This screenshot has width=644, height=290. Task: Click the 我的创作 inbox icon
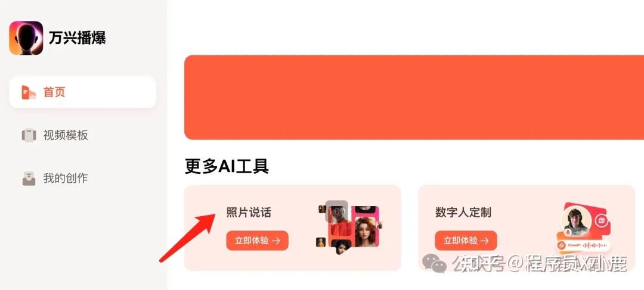tap(29, 179)
